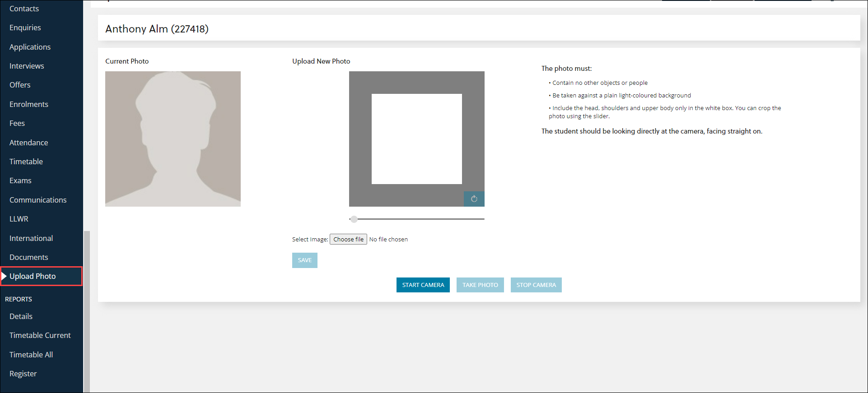This screenshot has height=393, width=868.
Task: Click the rotate image icon
Action: (x=474, y=199)
